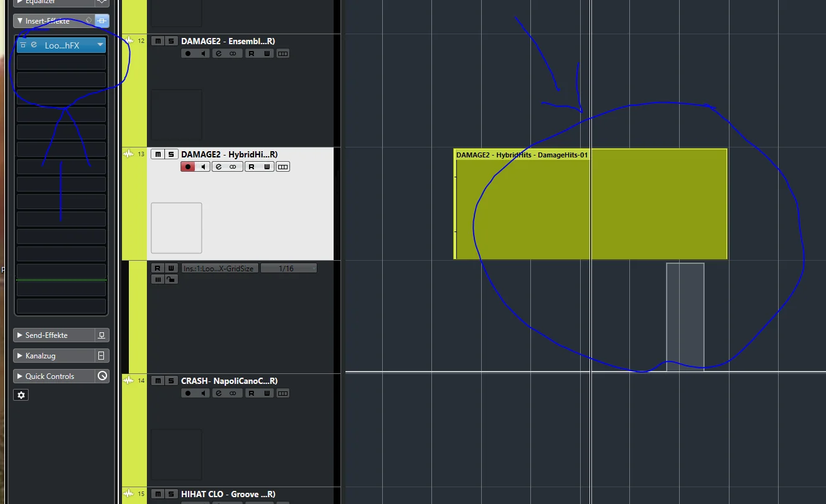826x504 pixels.
Task: Click the lanes icon on DAMAGE2 Ensemble track
Action: [283, 54]
